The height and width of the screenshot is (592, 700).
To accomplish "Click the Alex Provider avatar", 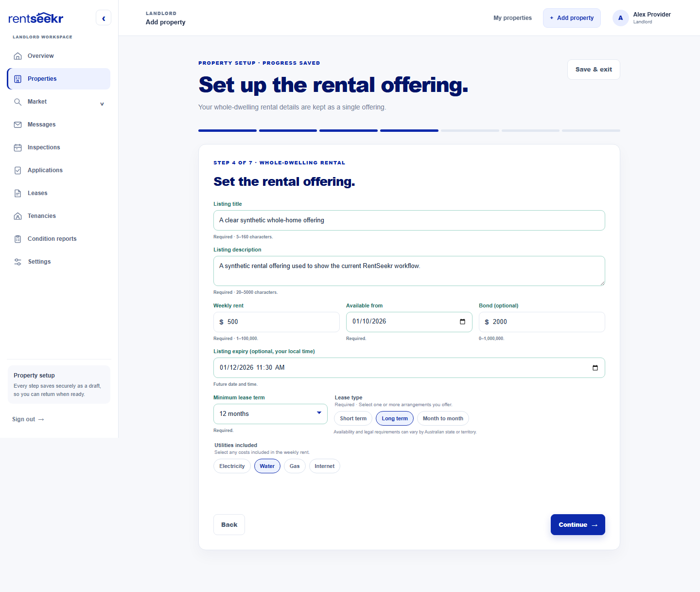I will click(x=620, y=18).
